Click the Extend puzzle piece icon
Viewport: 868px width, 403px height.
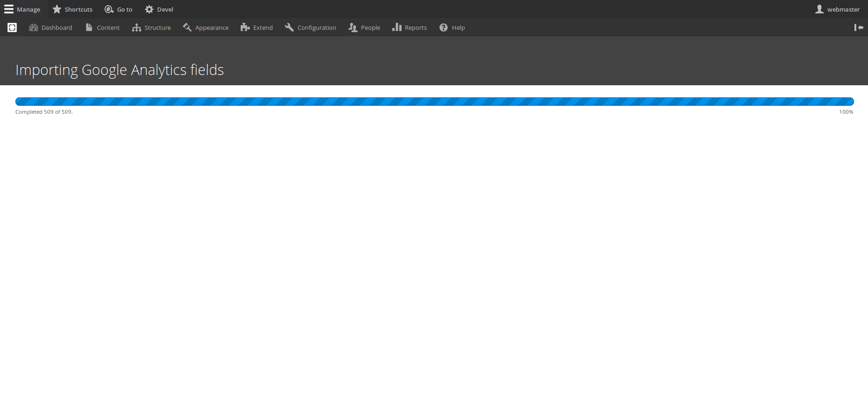(245, 27)
